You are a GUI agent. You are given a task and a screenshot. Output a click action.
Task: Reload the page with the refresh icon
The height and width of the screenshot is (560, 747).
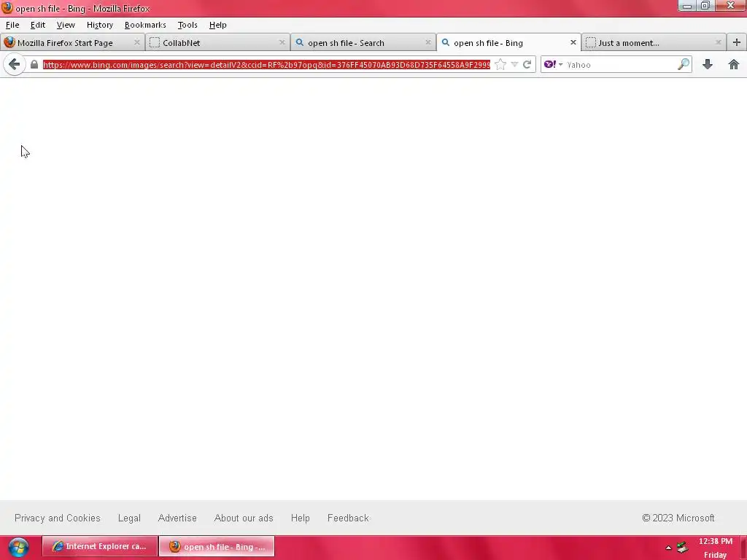[527, 64]
